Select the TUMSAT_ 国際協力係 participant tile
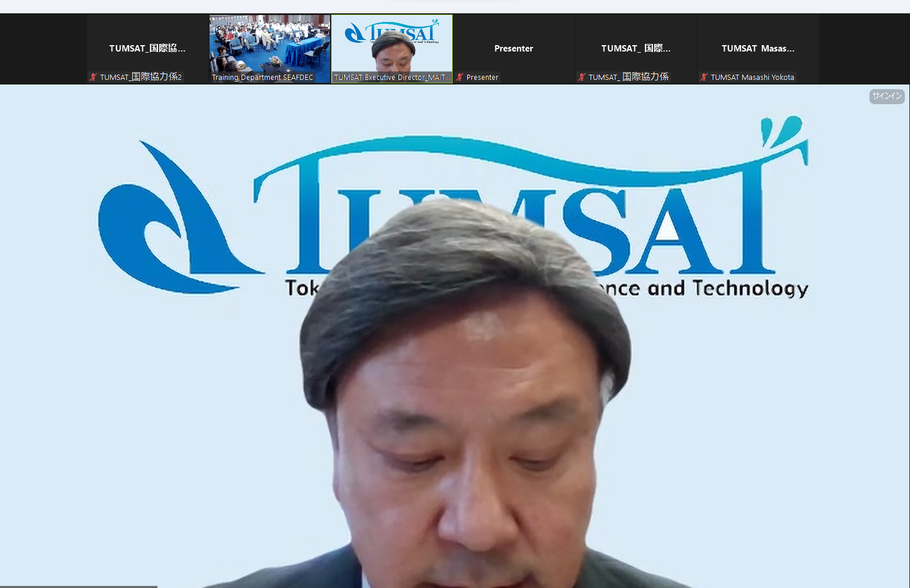 636,49
